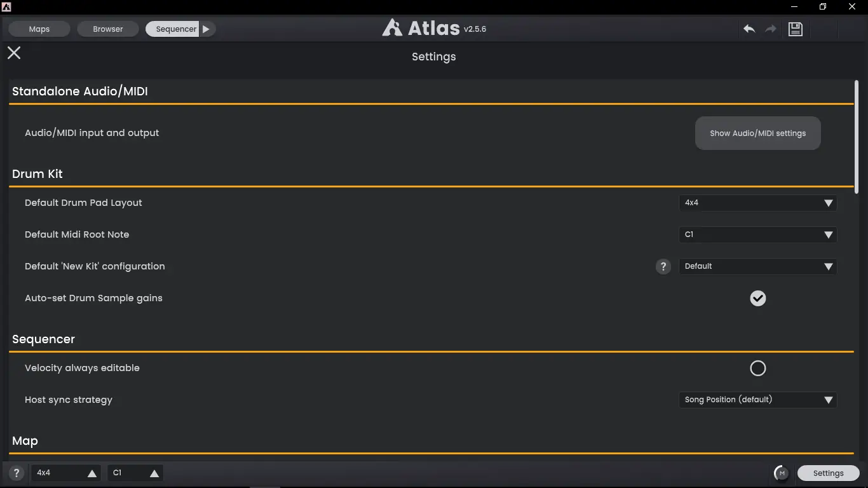Click the redo arrow icon
This screenshot has height=488, width=868.
771,29
